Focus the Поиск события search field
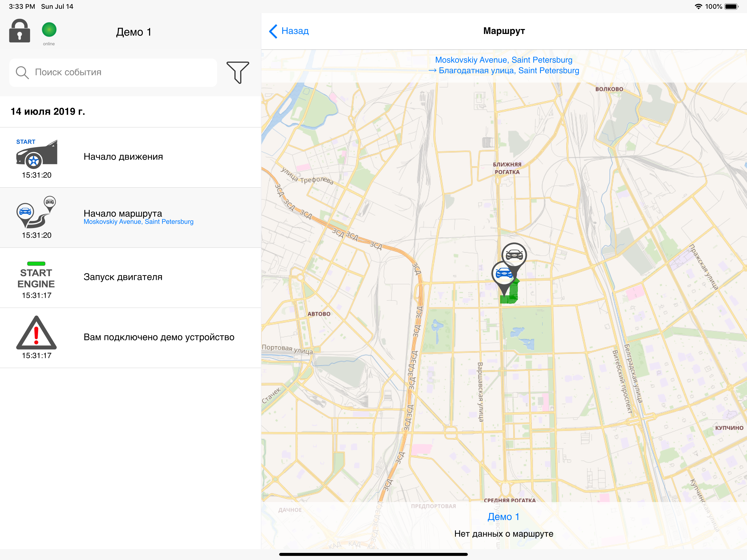Screen dimensions: 747x560 [113, 73]
